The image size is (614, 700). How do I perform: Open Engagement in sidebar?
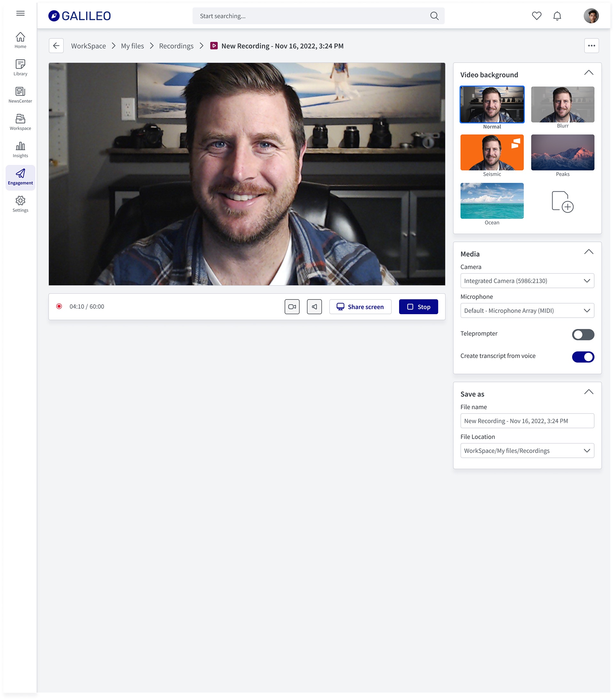[x=20, y=177]
